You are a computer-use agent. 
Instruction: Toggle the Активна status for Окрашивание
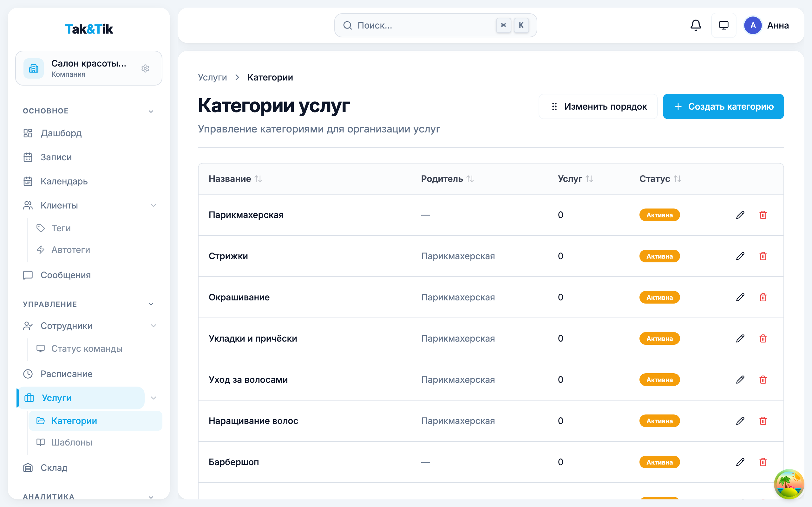tap(659, 297)
